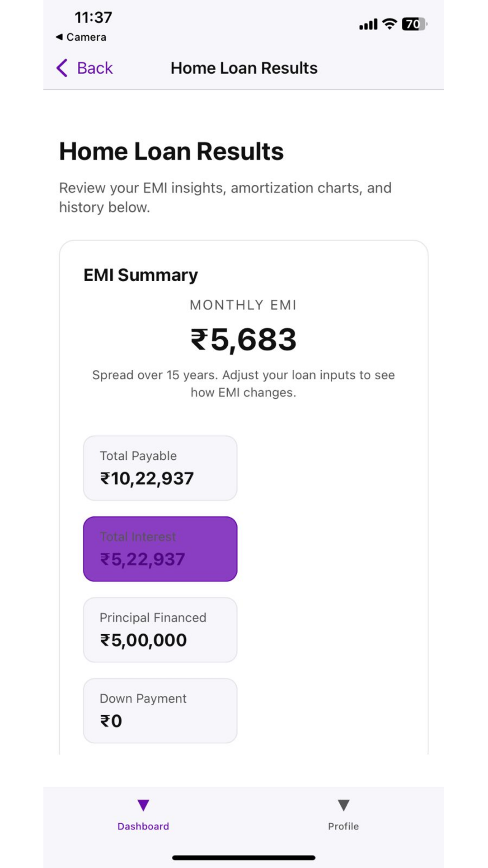Tap the Wi-Fi status icon

(389, 24)
